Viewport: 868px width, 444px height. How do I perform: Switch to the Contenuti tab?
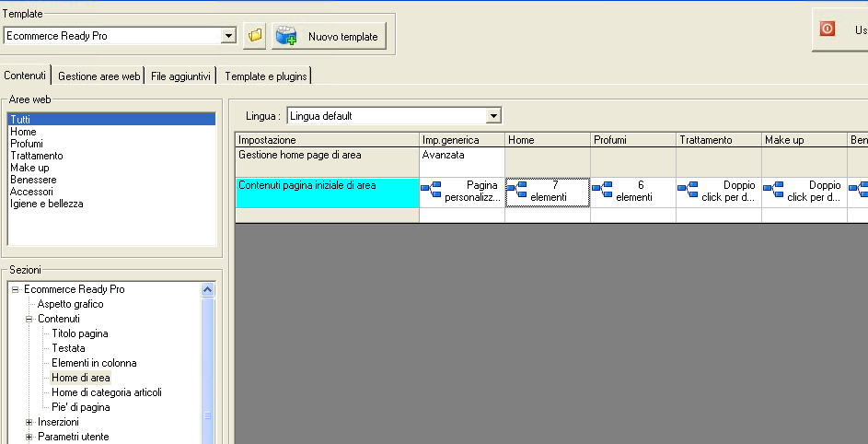[25, 76]
